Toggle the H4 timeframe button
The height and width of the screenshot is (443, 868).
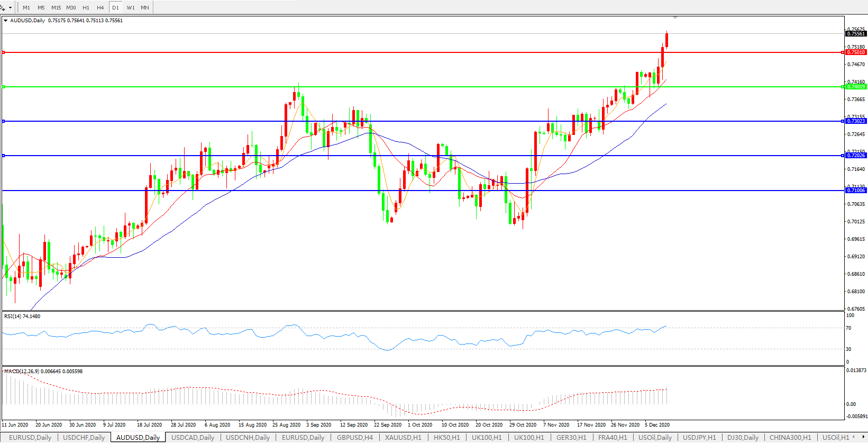pyautogui.click(x=100, y=8)
